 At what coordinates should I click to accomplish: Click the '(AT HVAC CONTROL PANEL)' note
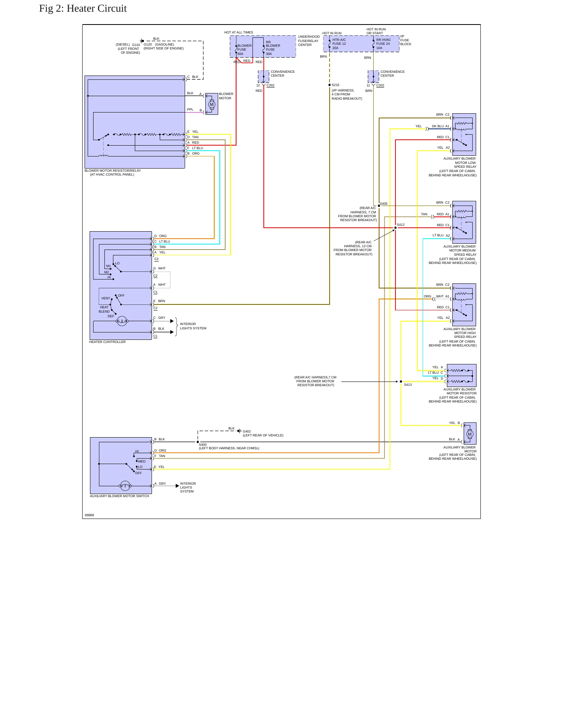pyautogui.click(x=112, y=174)
